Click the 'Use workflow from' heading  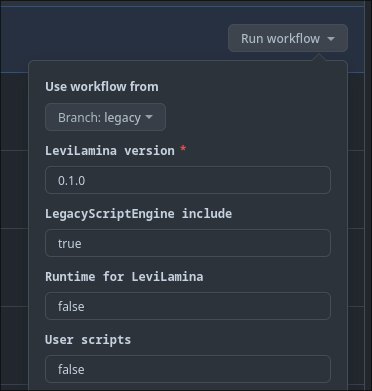pos(102,87)
